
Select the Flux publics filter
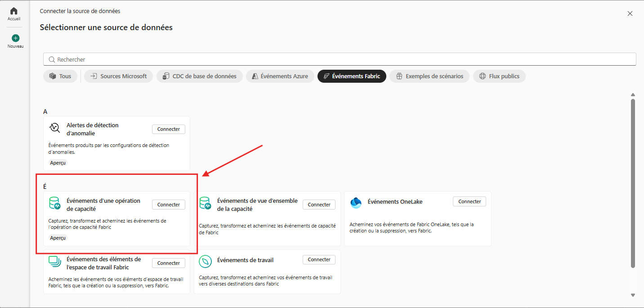[x=499, y=76]
